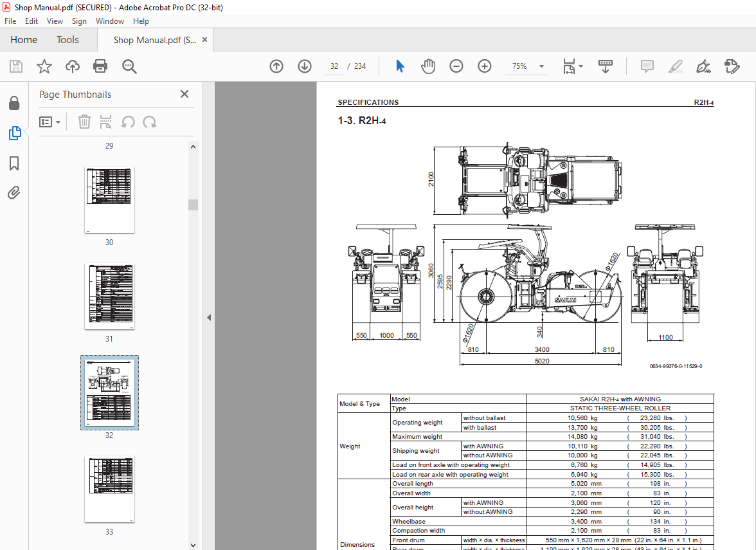This screenshot has height=550, width=756.
Task: Open the Window menu
Action: 109,21
